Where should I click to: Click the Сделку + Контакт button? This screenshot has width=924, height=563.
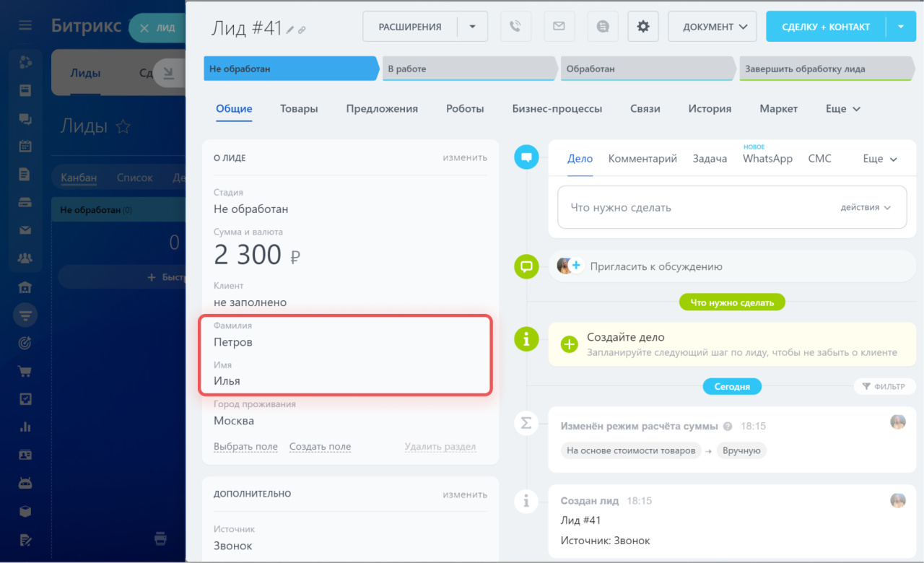826,27
